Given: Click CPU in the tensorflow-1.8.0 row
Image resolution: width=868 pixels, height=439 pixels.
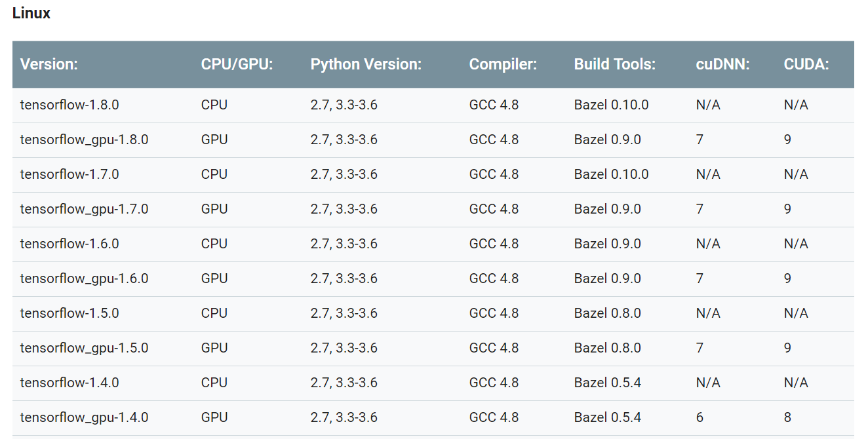Looking at the screenshot, I should (x=214, y=105).
